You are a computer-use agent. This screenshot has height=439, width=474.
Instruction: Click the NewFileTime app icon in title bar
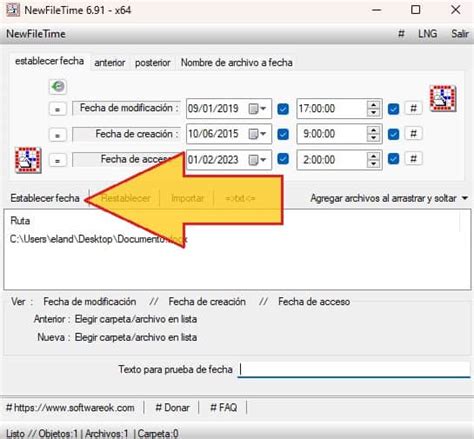coord(13,10)
